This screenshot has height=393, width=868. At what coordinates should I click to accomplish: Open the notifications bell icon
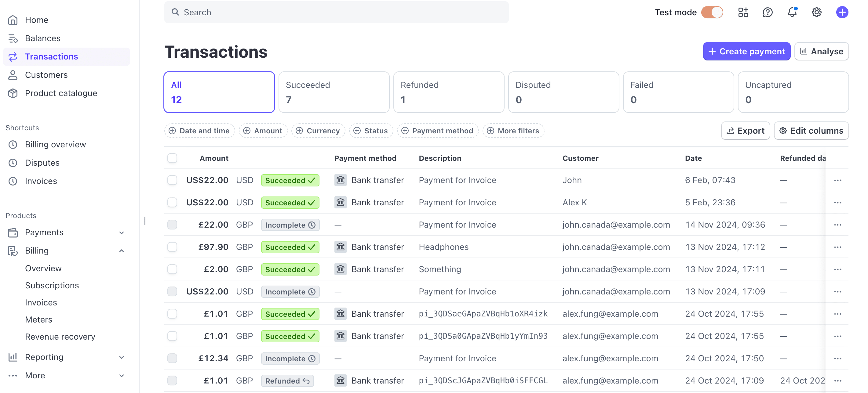point(792,13)
